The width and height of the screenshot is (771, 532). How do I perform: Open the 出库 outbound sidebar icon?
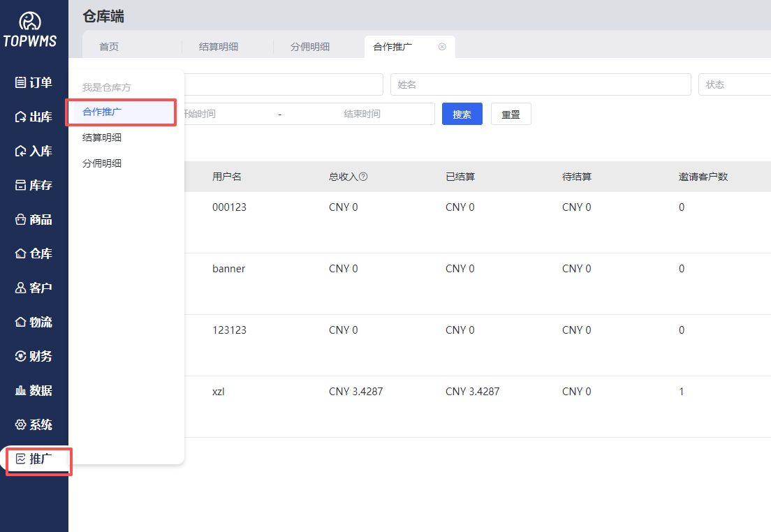tap(20, 117)
